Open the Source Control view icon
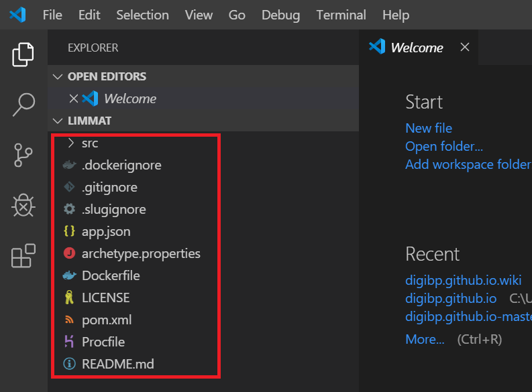532x392 pixels. 23,155
